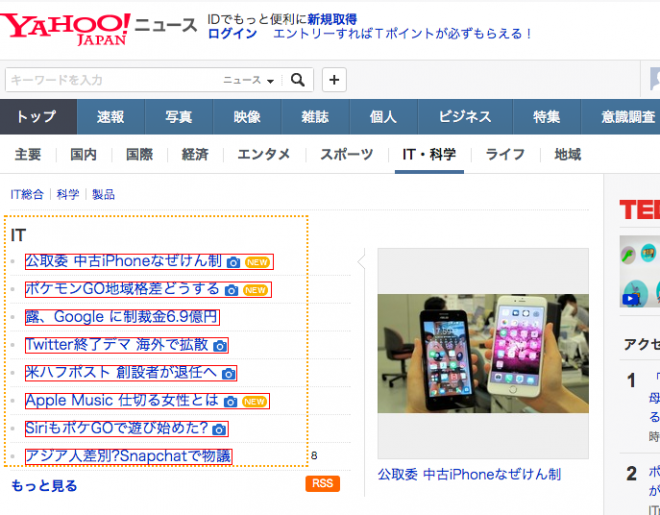
Task: Open ポケモンGO地域格差どうする headline
Action: (x=122, y=290)
